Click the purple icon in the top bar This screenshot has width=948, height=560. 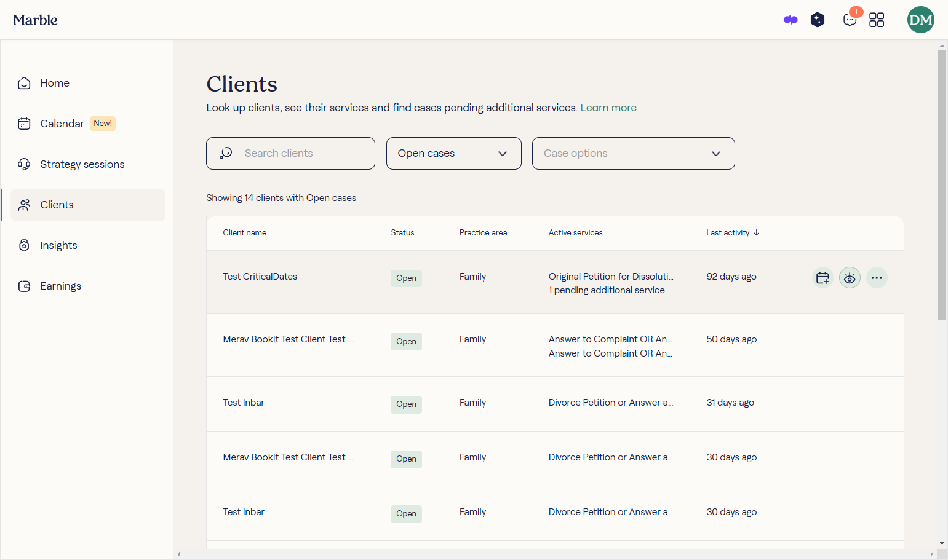pos(791,20)
